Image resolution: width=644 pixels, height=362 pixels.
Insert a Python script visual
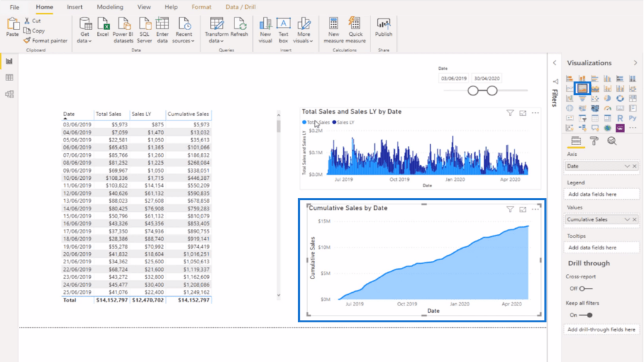(x=633, y=118)
